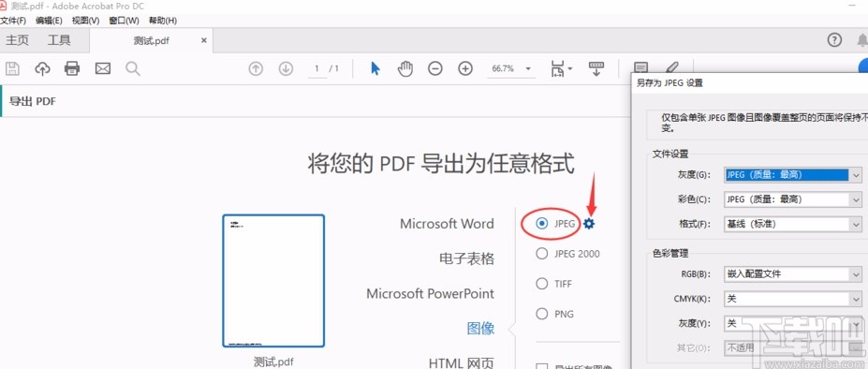Image resolution: width=868 pixels, height=369 pixels.
Task: Open the 编辑(E) menu
Action: coord(49,21)
